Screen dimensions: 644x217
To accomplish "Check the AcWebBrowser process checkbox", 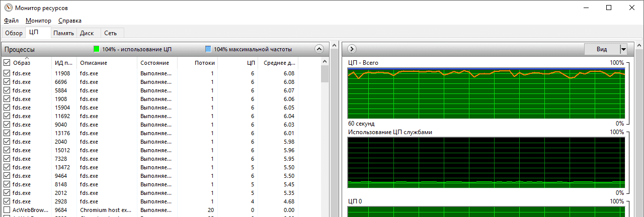I will pyautogui.click(x=7, y=210).
